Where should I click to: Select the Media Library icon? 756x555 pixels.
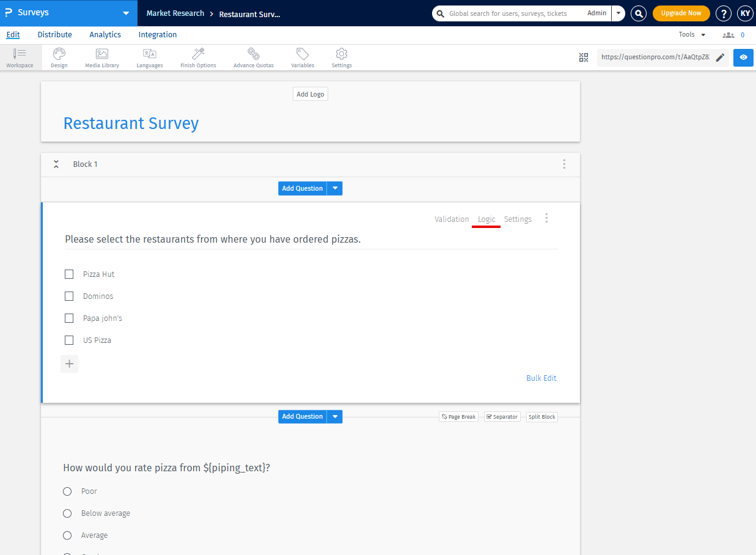(x=101, y=57)
